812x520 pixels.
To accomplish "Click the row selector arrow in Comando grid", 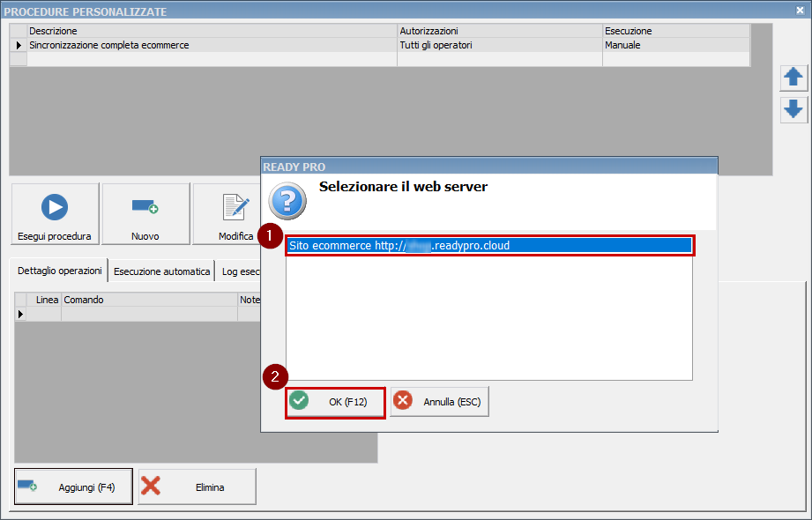I will 19,313.
